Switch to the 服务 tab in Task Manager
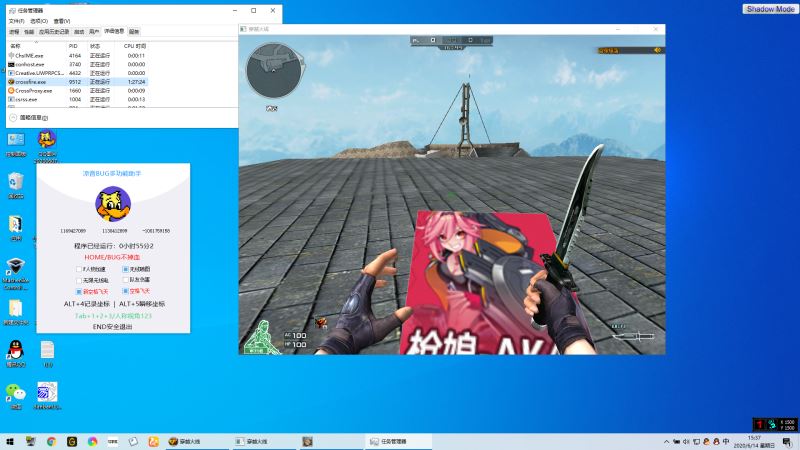 pos(134,32)
